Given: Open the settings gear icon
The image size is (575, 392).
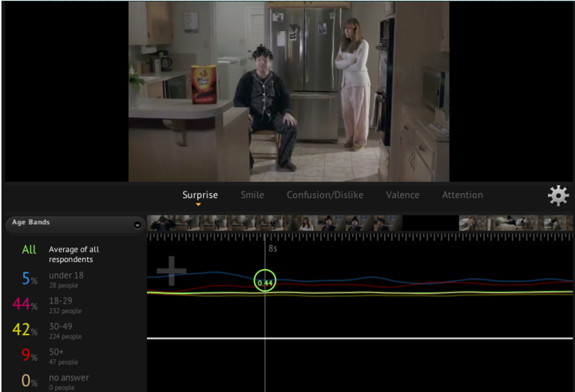Looking at the screenshot, I should pos(558,196).
